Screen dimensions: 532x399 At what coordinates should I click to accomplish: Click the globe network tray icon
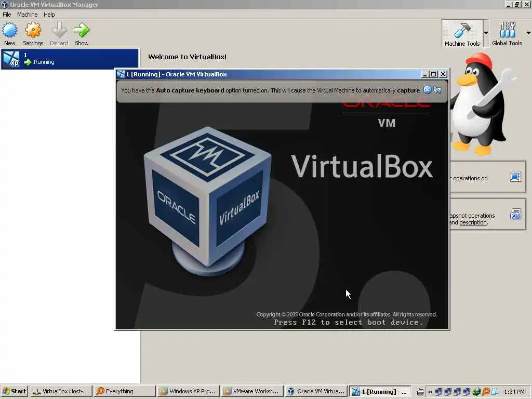[476, 392]
